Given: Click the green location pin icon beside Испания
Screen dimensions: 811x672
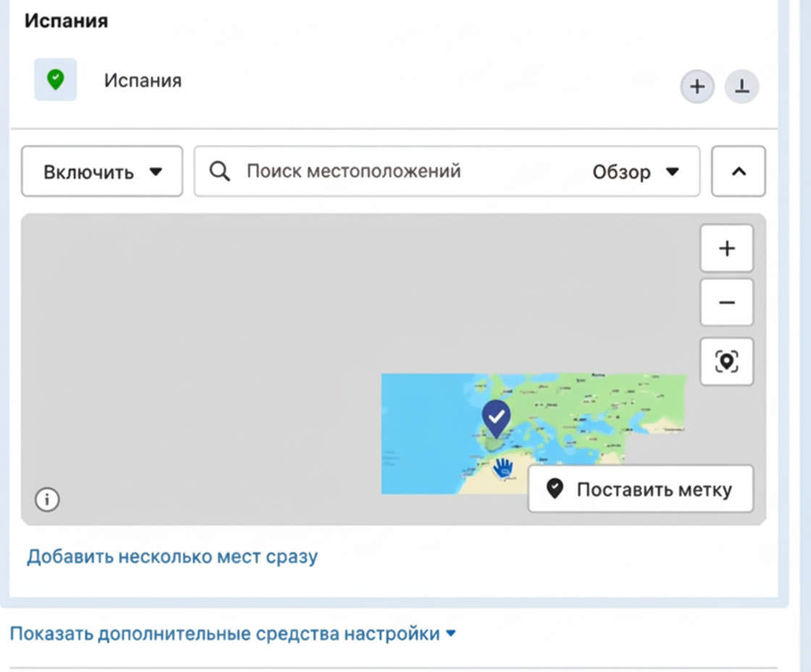Looking at the screenshot, I should [56, 80].
